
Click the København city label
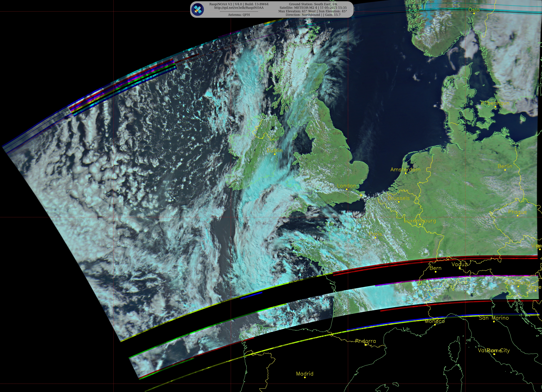pyautogui.click(x=495, y=103)
